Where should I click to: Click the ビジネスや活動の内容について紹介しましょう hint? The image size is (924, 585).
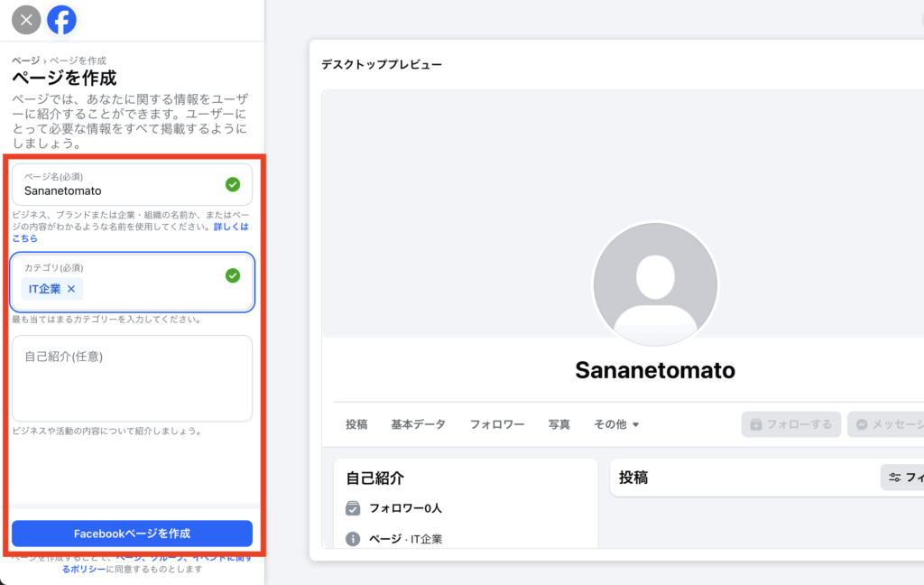[x=108, y=432]
